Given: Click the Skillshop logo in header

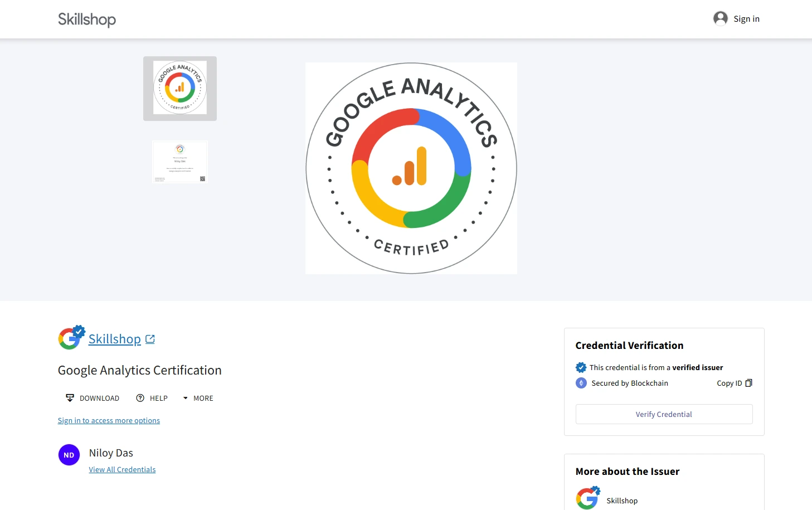Looking at the screenshot, I should click(x=87, y=20).
